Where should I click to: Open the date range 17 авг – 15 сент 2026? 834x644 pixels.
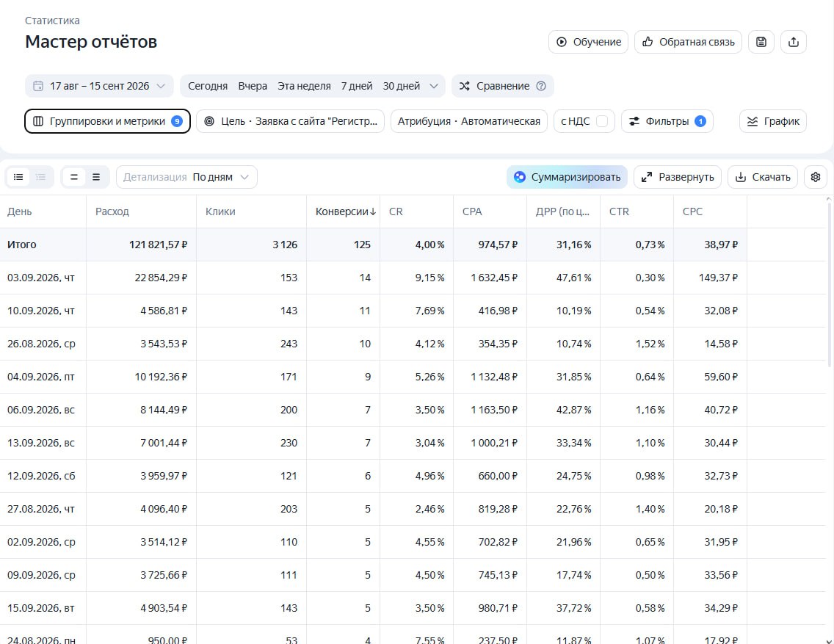pos(99,86)
